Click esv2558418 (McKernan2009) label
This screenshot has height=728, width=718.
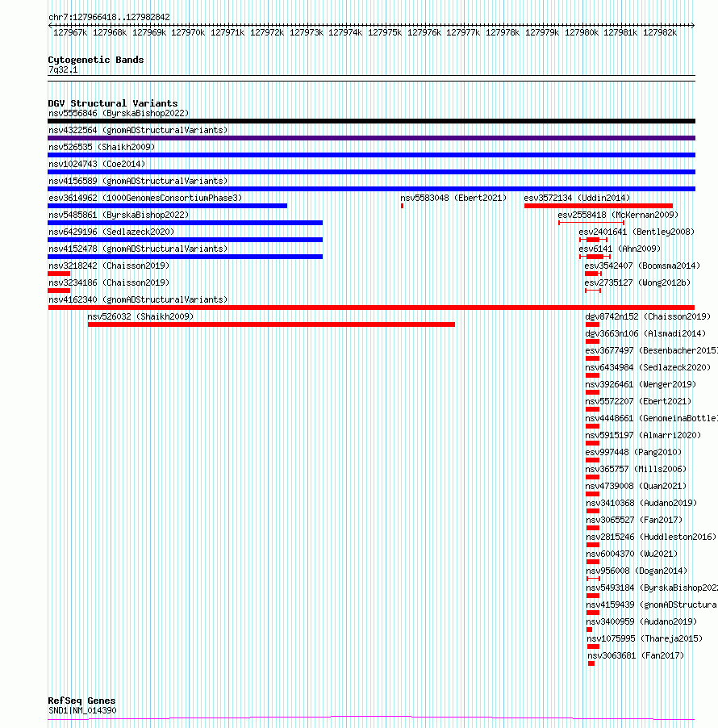[x=618, y=215]
